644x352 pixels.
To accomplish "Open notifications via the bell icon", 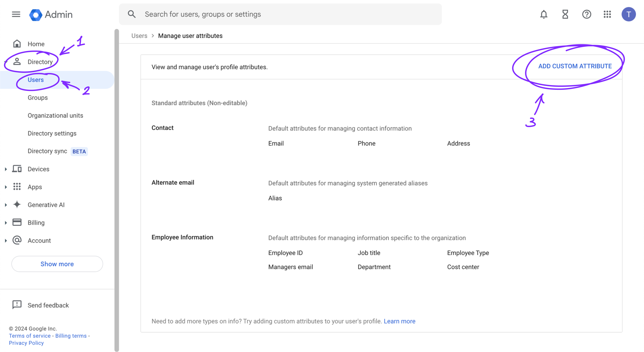I will coord(544,14).
